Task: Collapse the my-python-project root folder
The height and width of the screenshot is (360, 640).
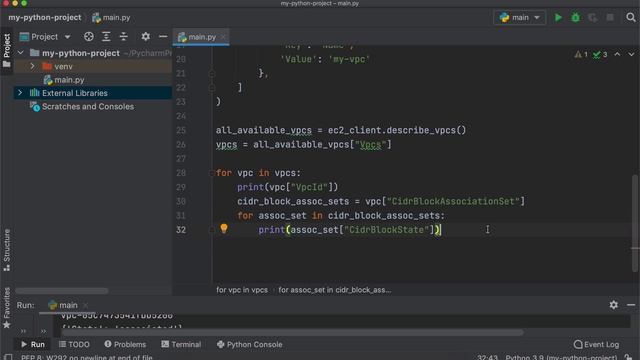Action: pos(20,53)
